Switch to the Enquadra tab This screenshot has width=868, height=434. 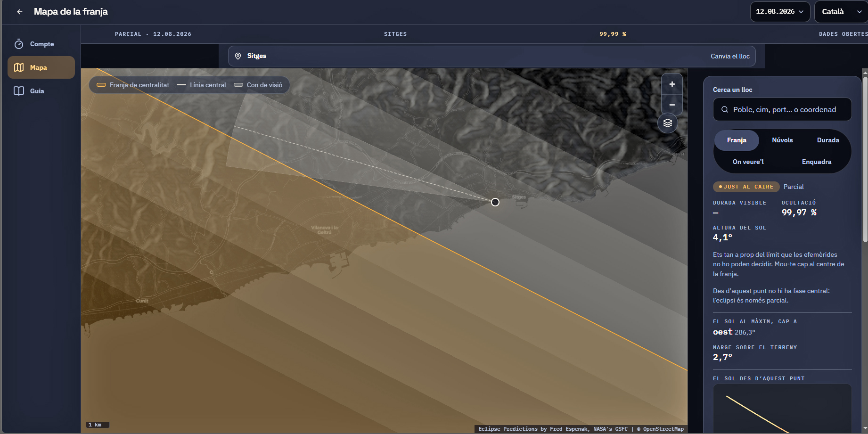point(817,162)
